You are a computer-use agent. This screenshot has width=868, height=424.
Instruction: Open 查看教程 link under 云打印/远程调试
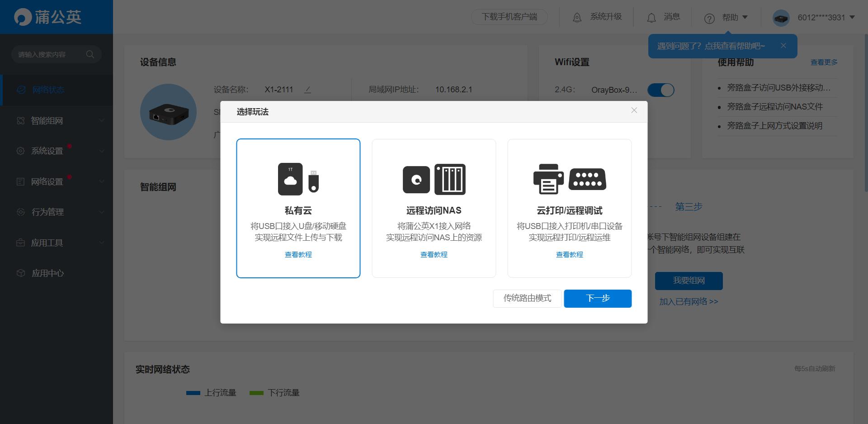click(x=569, y=255)
